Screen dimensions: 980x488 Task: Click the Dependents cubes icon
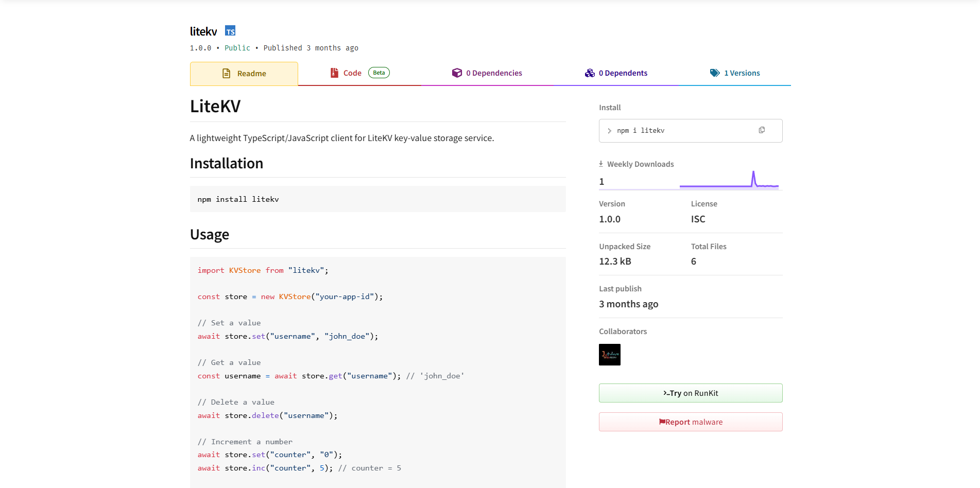tap(590, 73)
